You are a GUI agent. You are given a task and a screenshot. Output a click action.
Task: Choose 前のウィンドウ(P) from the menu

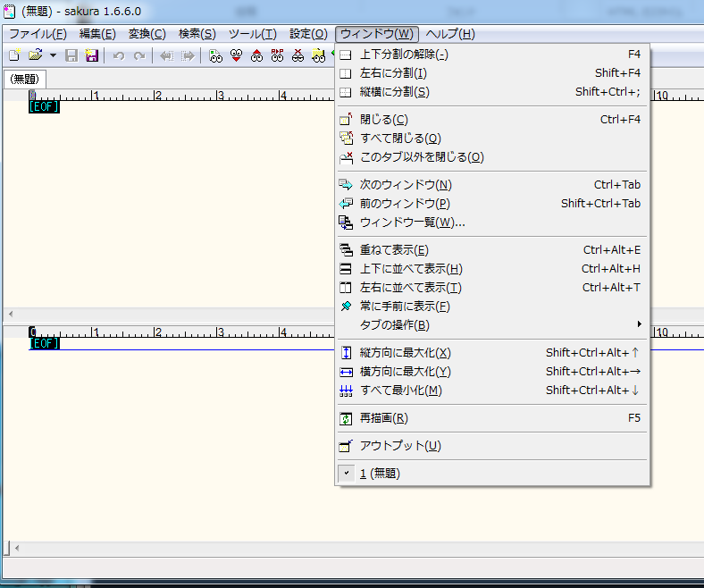coord(491,204)
